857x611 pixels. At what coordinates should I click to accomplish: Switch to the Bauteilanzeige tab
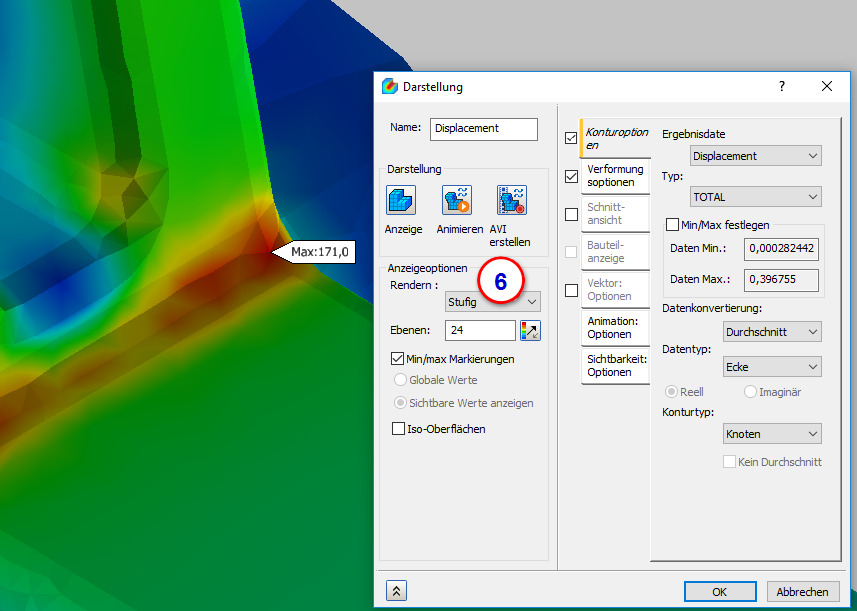coord(615,251)
